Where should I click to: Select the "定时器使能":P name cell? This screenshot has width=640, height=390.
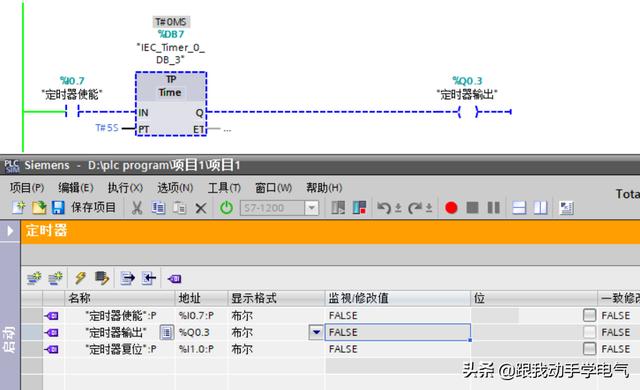(121, 316)
